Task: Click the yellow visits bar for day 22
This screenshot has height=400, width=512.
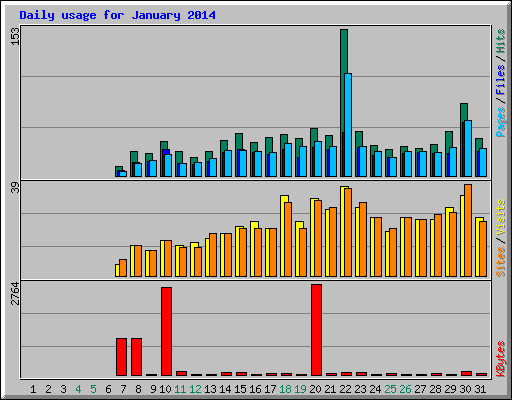Action: 343,231
